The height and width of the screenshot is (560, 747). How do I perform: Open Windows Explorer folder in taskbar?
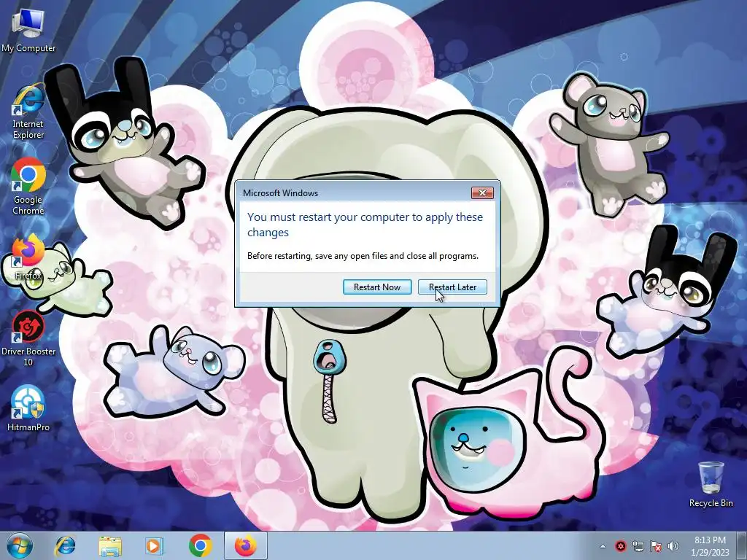click(110, 546)
